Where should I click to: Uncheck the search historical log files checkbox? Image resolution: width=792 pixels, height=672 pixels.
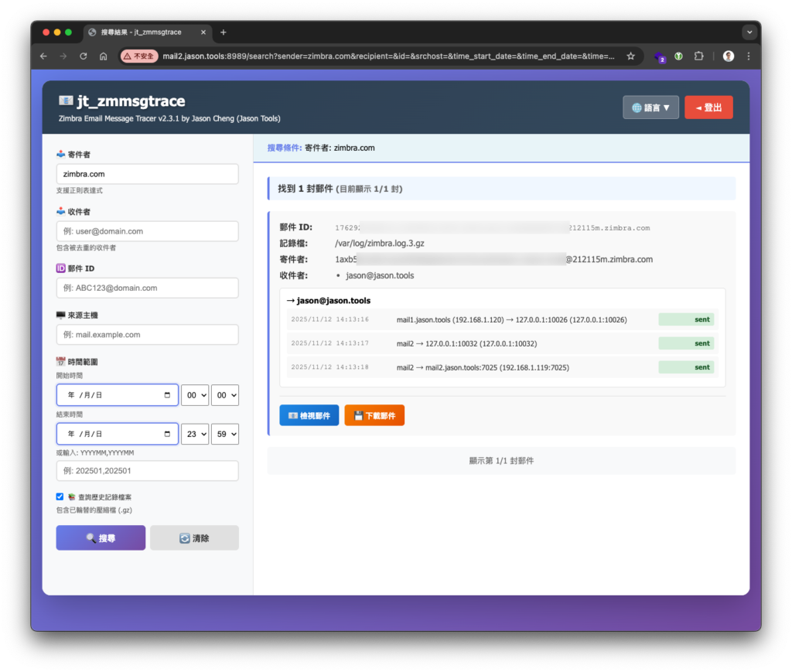tap(60, 496)
